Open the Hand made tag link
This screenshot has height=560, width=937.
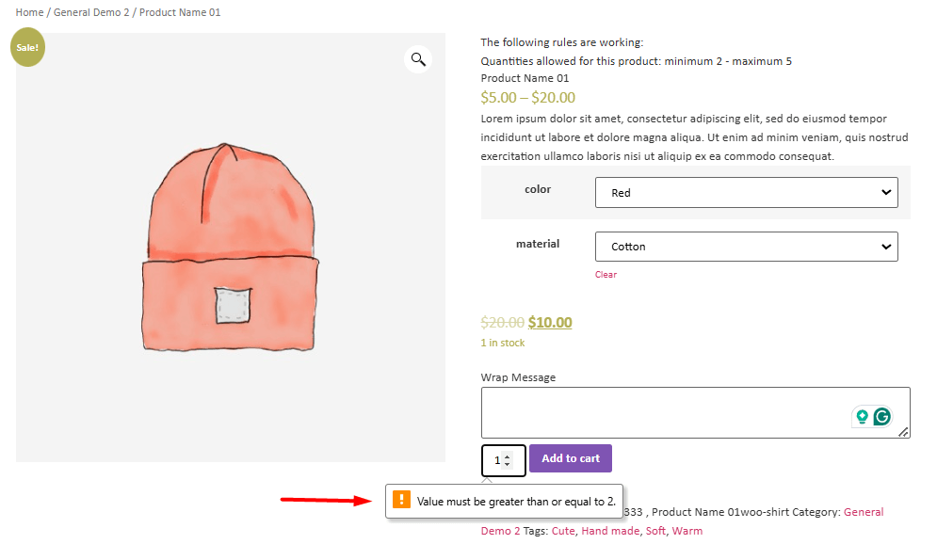click(x=610, y=531)
